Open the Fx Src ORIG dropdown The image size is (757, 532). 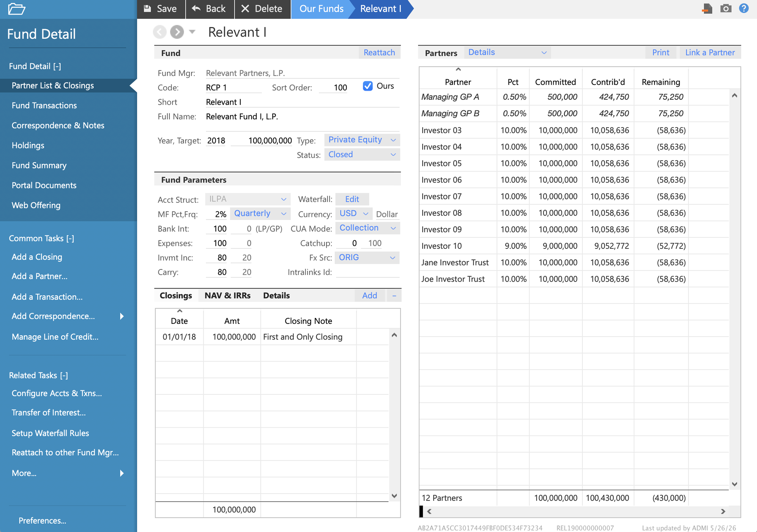click(367, 257)
